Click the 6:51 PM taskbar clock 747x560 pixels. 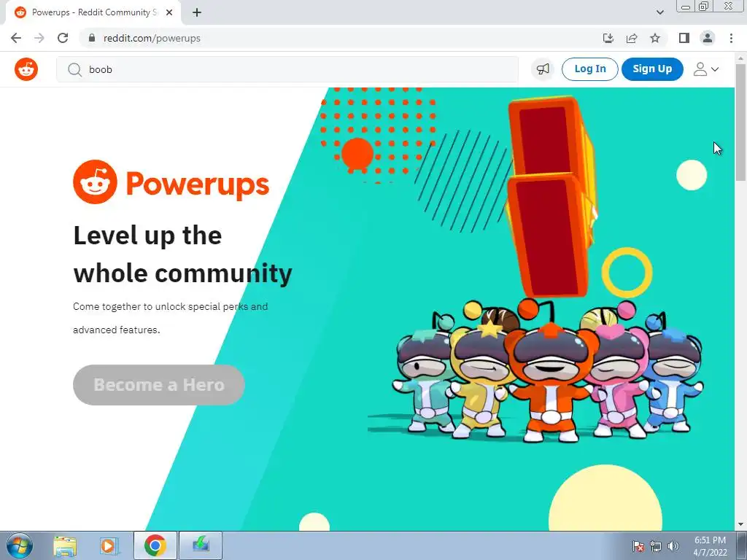coord(710,546)
